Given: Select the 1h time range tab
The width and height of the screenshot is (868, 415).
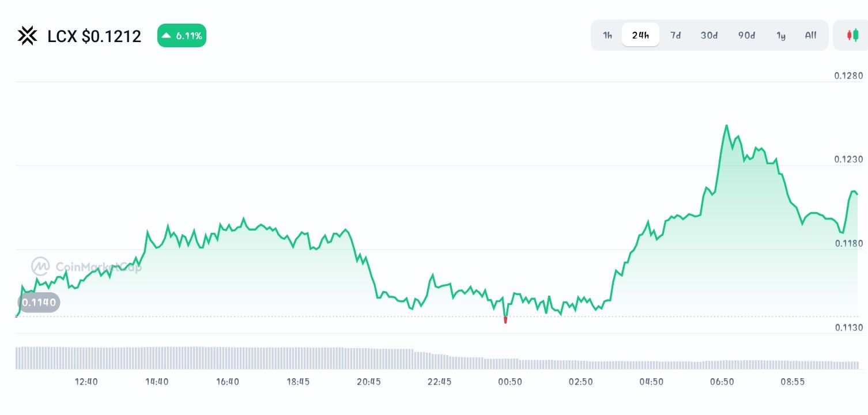Looking at the screenshot, I should pos(607,35).
